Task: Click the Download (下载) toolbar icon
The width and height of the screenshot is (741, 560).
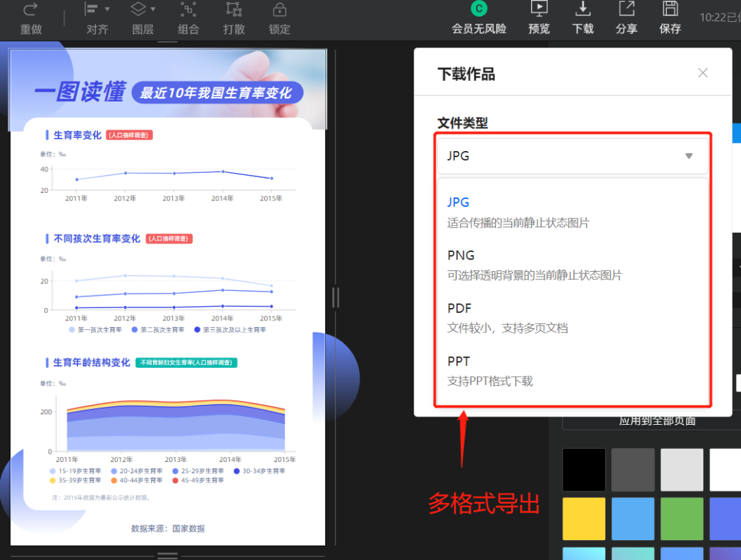Action: click(x=583, y=9)
